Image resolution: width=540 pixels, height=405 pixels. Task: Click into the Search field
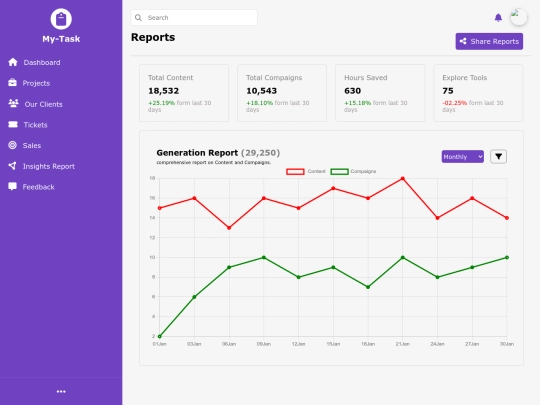click(x=194, y=18)
